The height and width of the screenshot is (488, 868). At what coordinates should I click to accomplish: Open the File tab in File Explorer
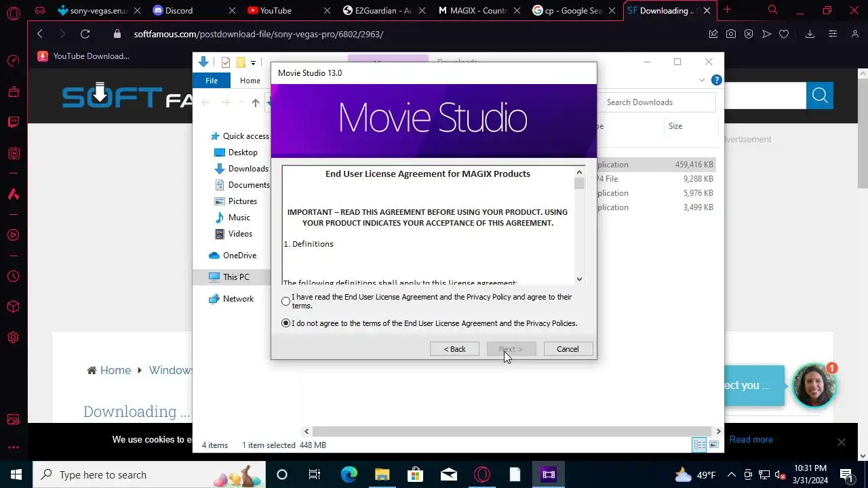(x=212, y=81)
